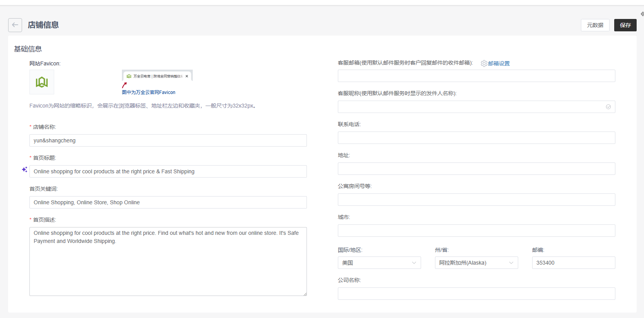This screenshot has width=644, height=318.
Task: Click the 首页标题 input field
Action: [168, 171]
